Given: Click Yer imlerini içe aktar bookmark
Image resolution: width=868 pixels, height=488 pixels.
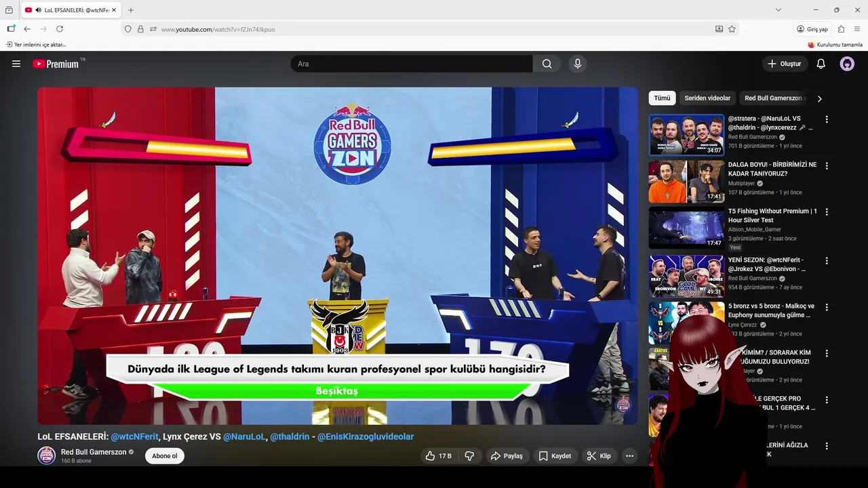Looking at the screenshot, I should (36, 45).
